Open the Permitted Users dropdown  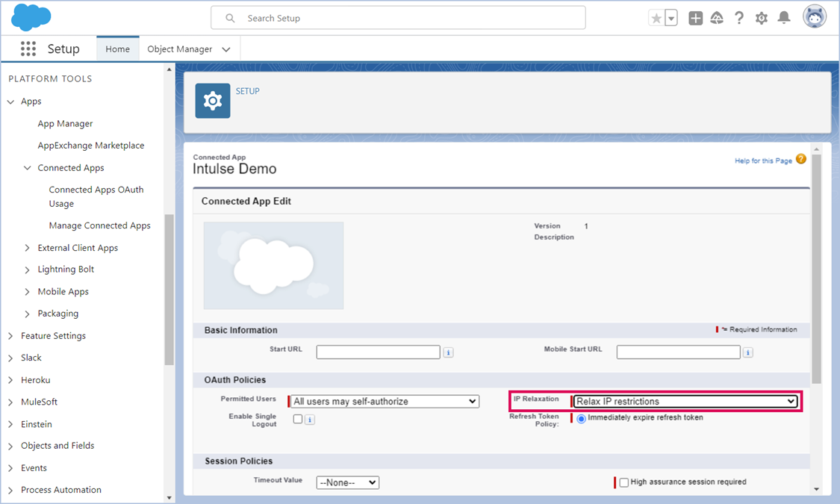[x=385, y=401]
